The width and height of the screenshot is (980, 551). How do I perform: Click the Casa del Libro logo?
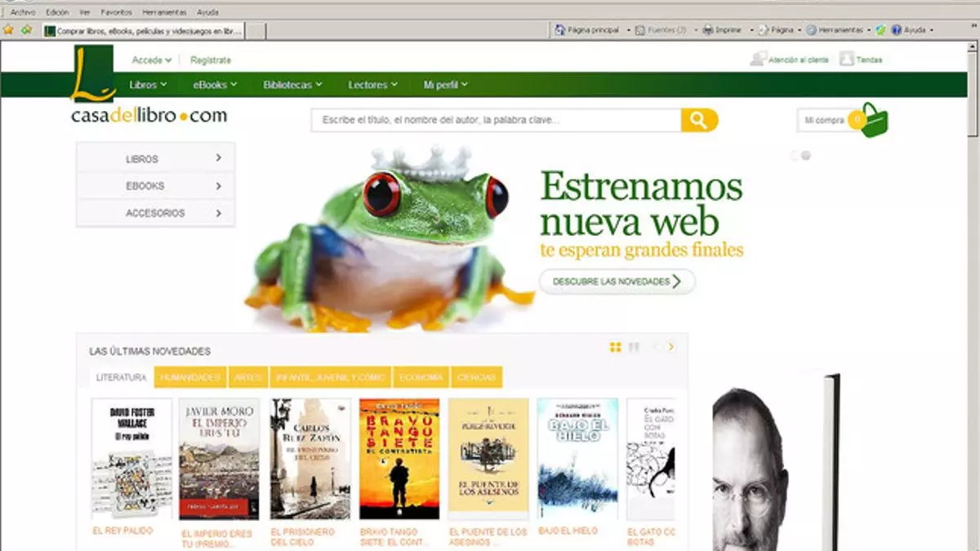point(149,115)
